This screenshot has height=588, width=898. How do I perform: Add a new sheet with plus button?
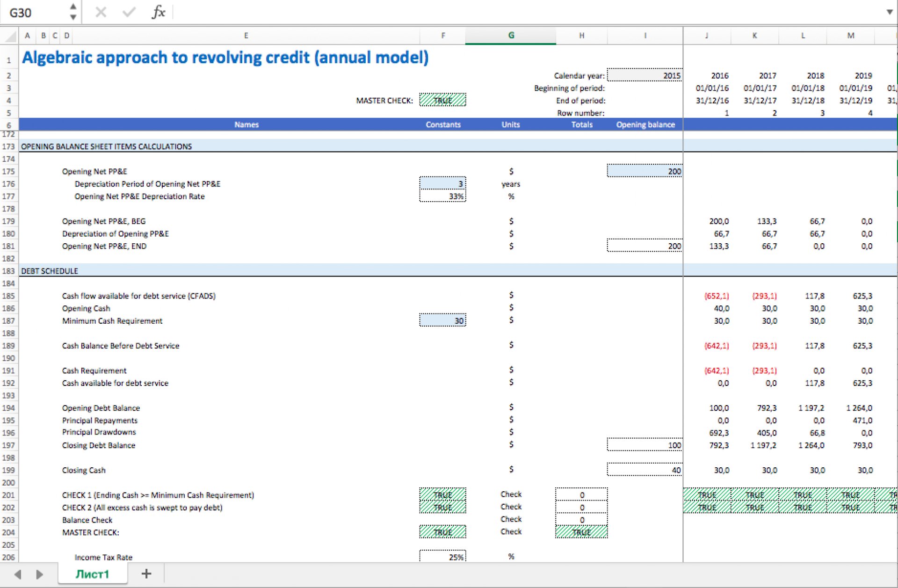[x=146, y=574]
